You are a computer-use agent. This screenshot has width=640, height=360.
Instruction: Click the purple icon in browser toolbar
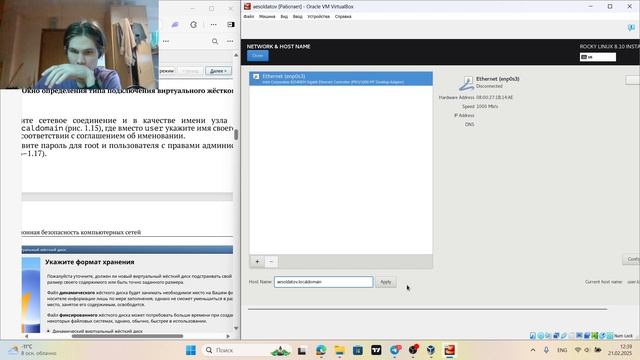click(175, 24)
